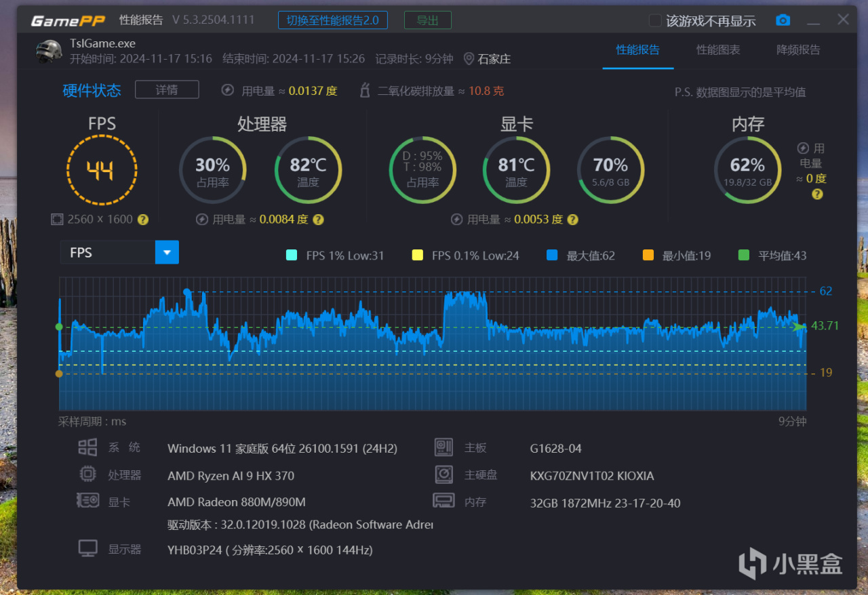Viewport: 868px width, 595px height.
Task: Click 切换至性能报告2.0 button
Action: [333, 20]
